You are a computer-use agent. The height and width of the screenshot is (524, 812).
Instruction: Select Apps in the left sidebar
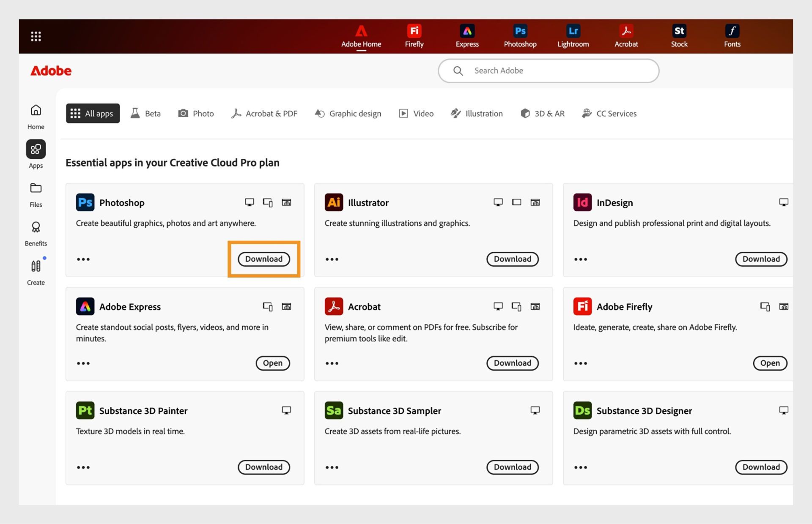click(x=36, y=155)
